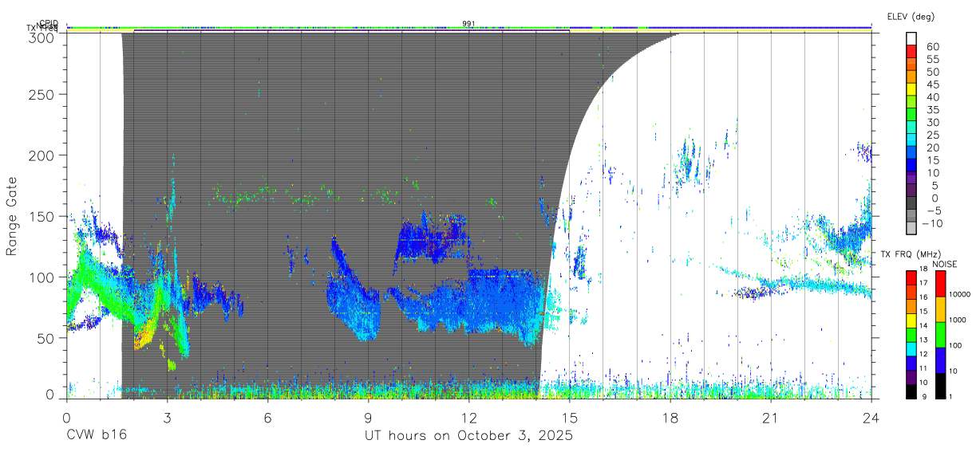This screenshot has width=980, height=452.
Task: Click the 21 tick on UT hours axis
Action: 770,416
